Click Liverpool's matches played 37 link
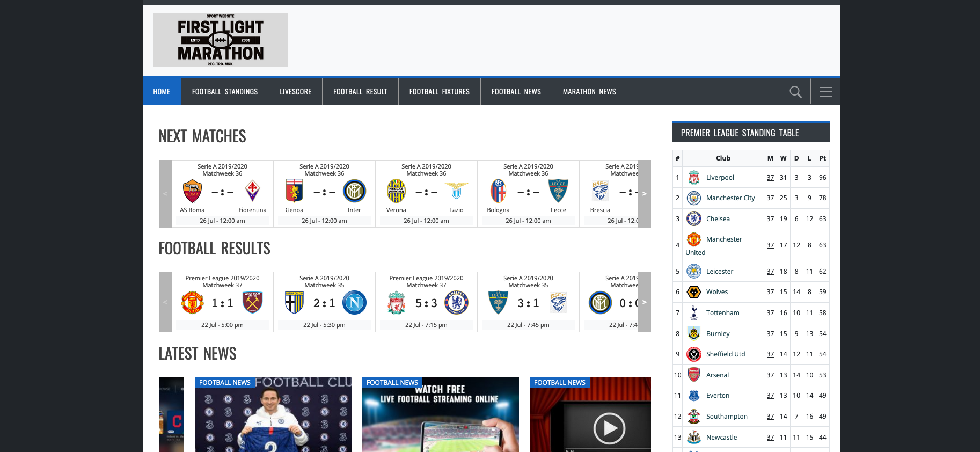The width and height of the screenshot is (980, 452). pyautogui.click(x=770, y=178)
